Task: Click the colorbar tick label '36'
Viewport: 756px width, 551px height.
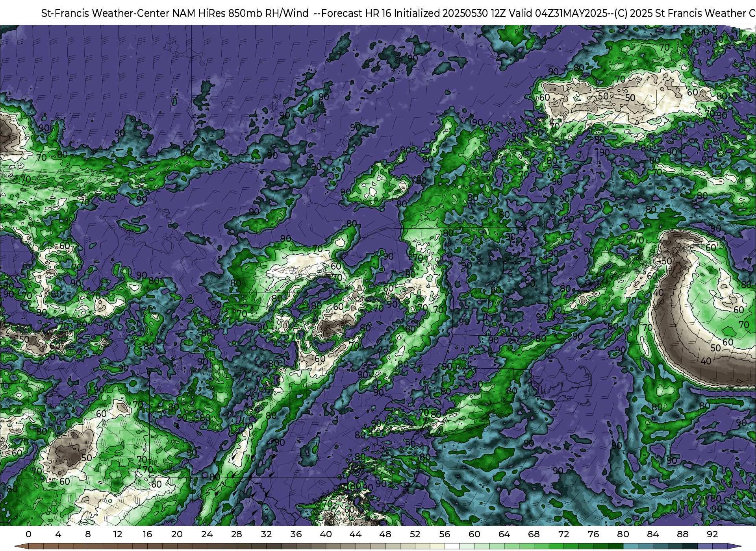Action: (x=296, y=534)
